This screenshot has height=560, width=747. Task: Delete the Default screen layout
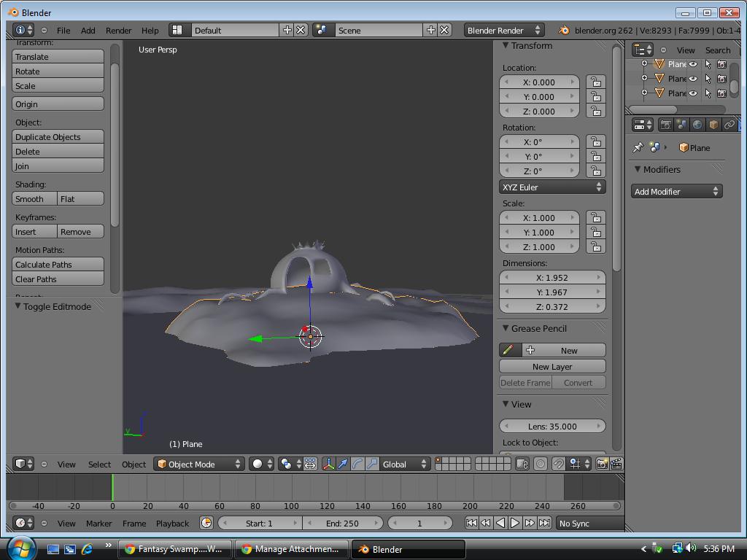[301, 30]
